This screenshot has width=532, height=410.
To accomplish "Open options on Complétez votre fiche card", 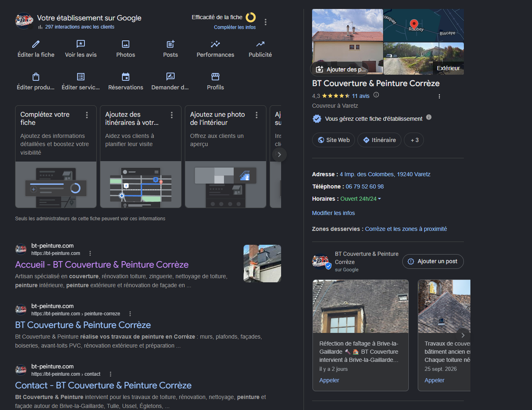I will click(87, 115).
